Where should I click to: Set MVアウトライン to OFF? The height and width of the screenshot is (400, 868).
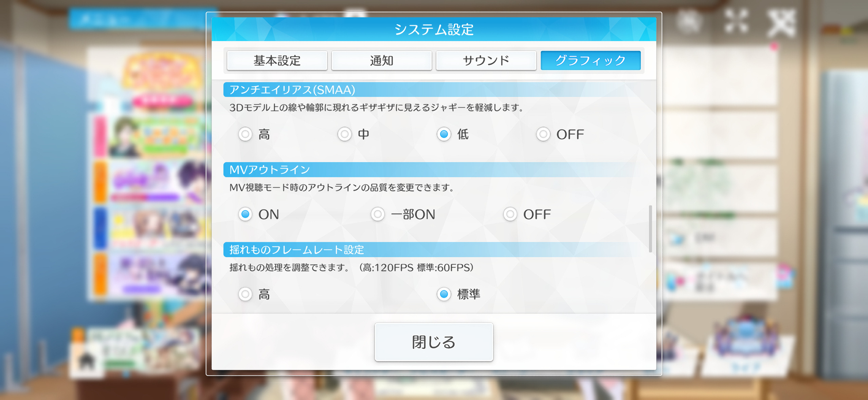[x=510, y=214]
